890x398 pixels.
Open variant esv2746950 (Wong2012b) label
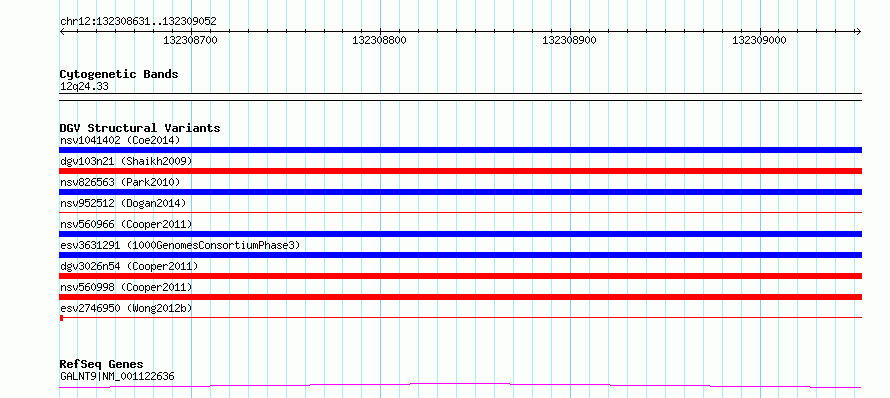point(126,308)
